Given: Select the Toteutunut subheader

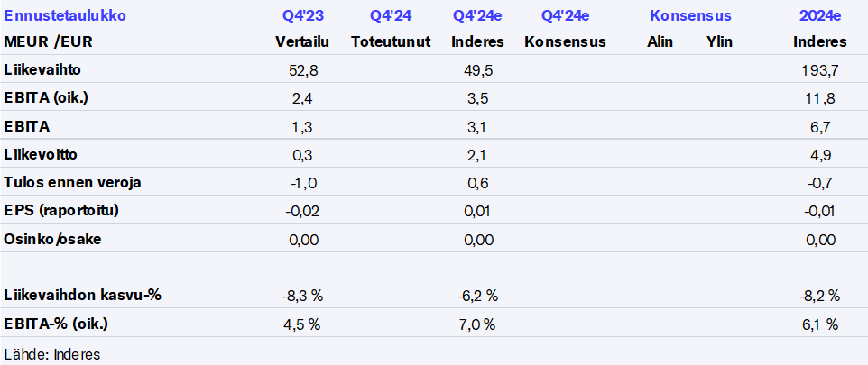Looking at the screenshot, I should pos(391,41).
